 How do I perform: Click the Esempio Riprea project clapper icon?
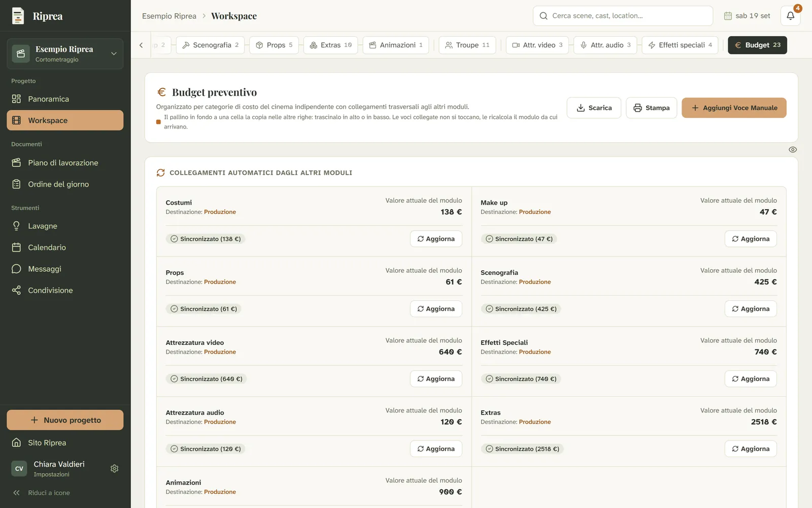[21, 53]
